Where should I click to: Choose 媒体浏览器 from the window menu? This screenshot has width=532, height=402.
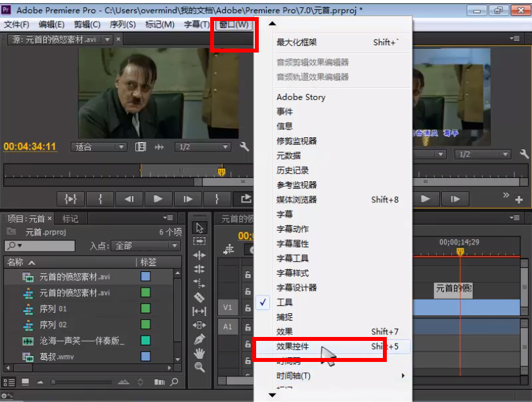click(x=332, y=200)
